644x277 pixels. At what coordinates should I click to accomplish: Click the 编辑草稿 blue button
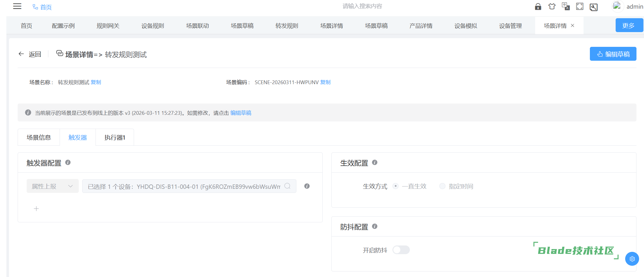pyautogui.click(x=613, y=54)
